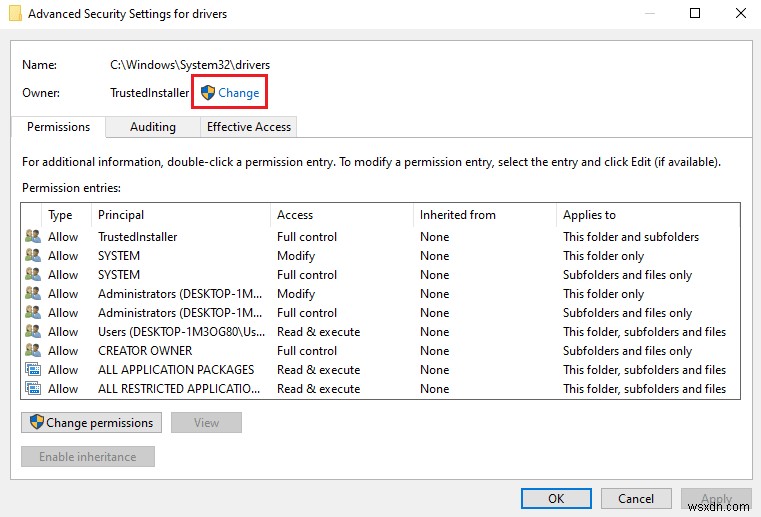Sort by the Access column header

[342, 215]
